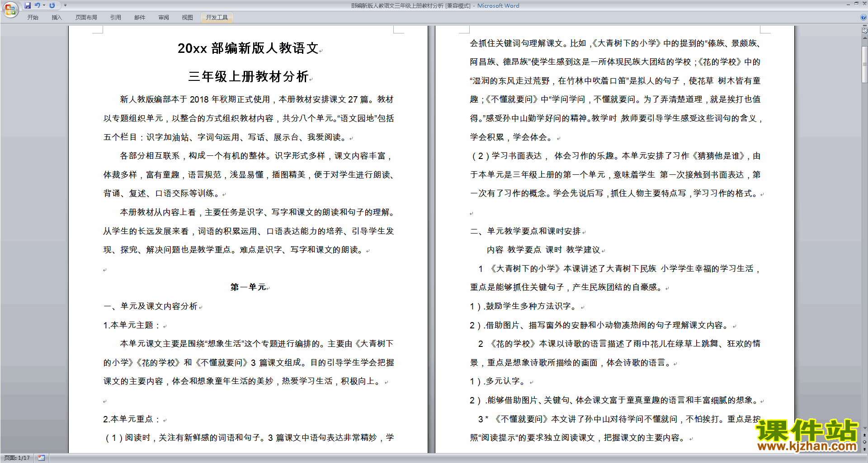Switch to the 引用 tab
This screenshot has height=463, width=868.
(x=116, y=18)
